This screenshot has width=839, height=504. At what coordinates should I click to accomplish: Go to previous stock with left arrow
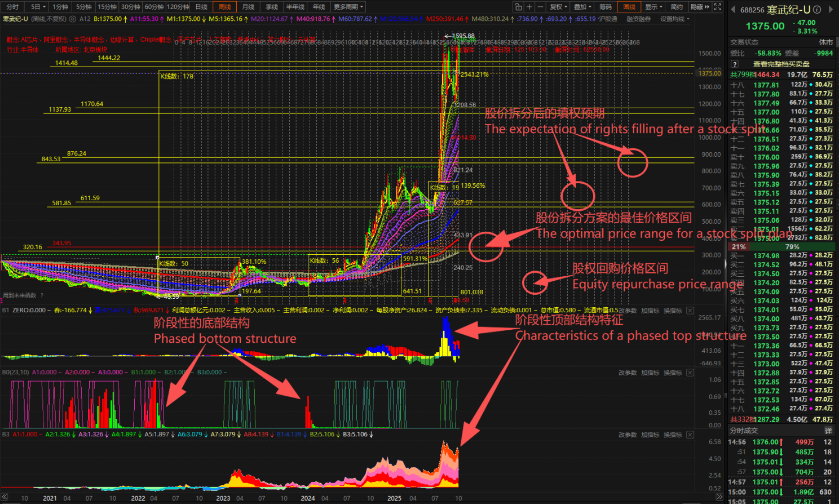click(x=733, y=10)
